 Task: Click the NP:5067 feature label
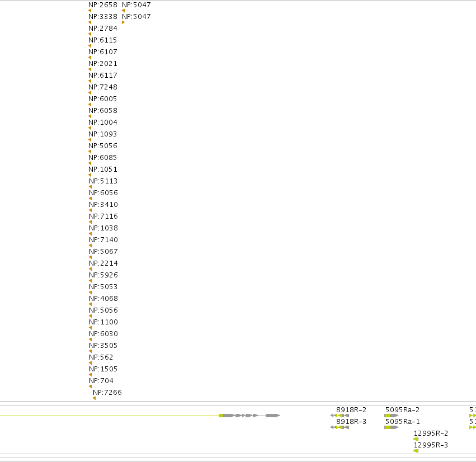(103, 252)
